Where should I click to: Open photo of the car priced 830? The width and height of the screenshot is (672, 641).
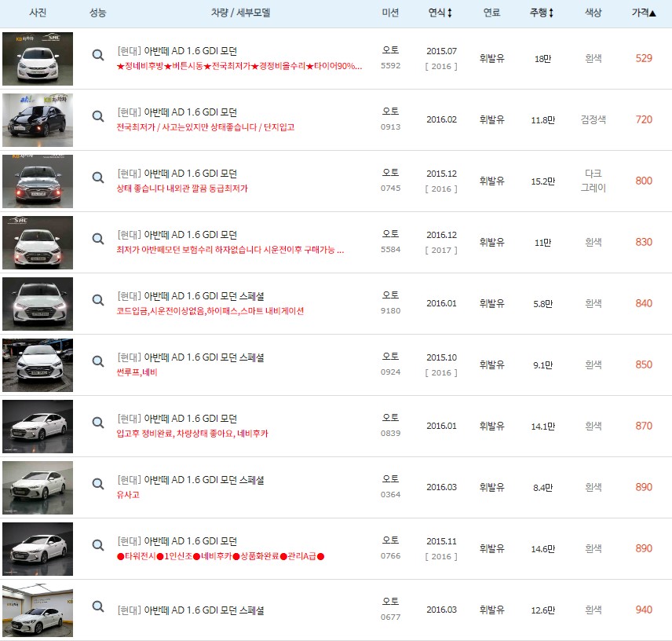click(38, 243)
